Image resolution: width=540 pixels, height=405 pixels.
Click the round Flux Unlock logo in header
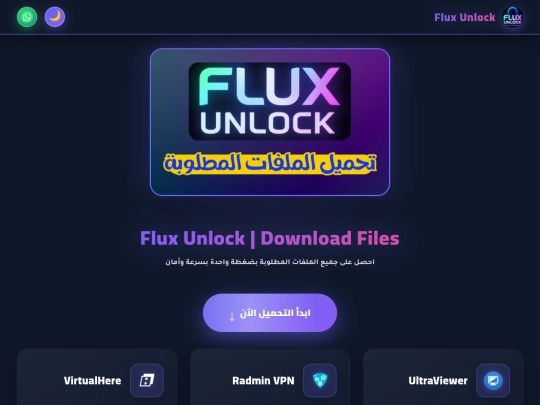[512, 17]
